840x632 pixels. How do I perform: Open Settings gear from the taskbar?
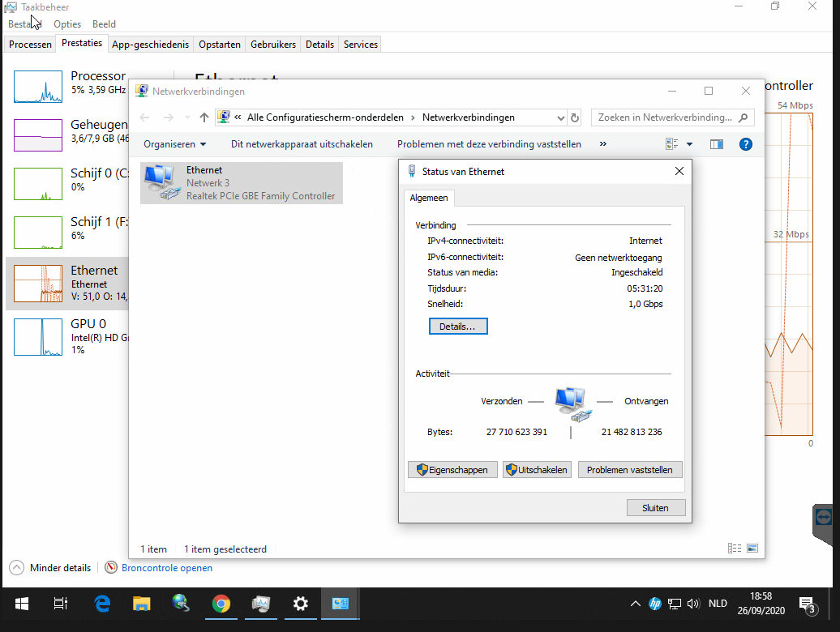(300, 604)
